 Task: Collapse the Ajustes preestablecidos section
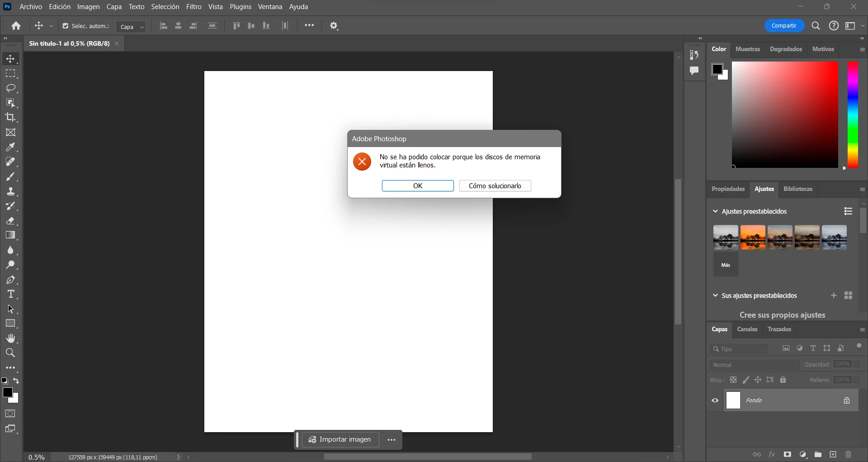(715, 211)
